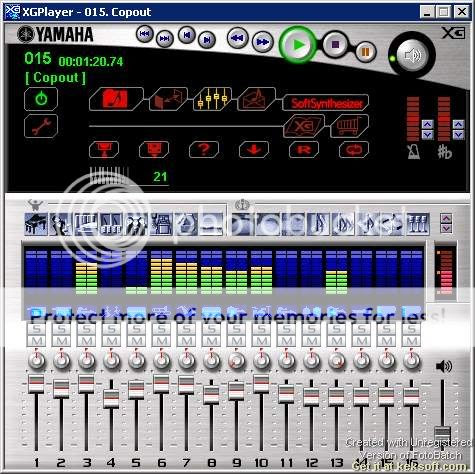The width and height of the screenshot is (475, 474).
Task: Click the red question mark help icon
Action: pos(204,149)
